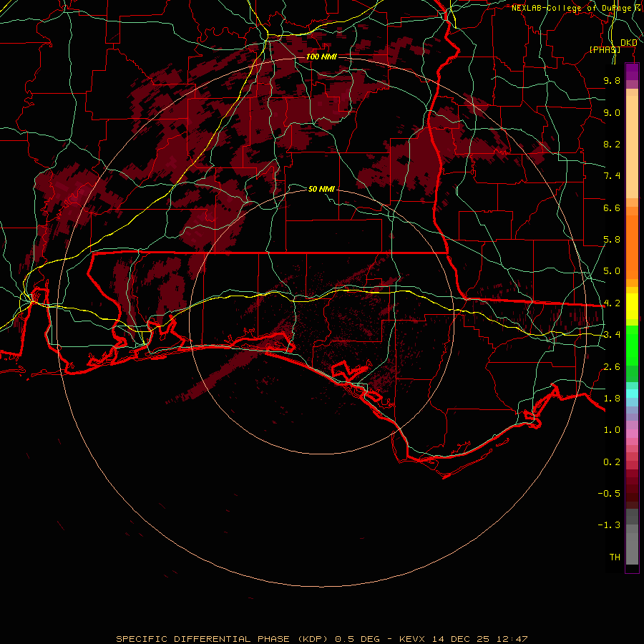
Task: Click the 5.0 value on the color scale
Action: pos(612,271)
